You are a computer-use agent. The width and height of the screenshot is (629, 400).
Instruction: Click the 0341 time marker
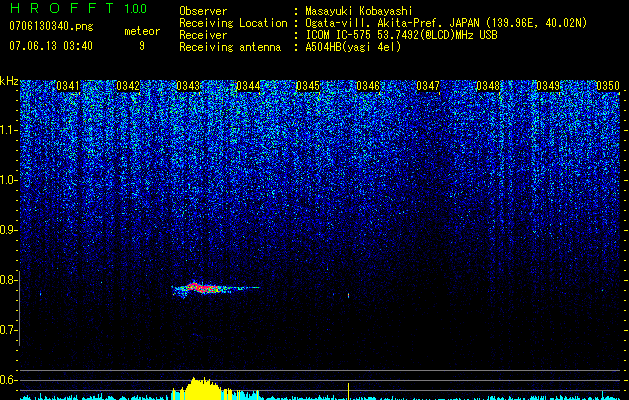(68, 86)
